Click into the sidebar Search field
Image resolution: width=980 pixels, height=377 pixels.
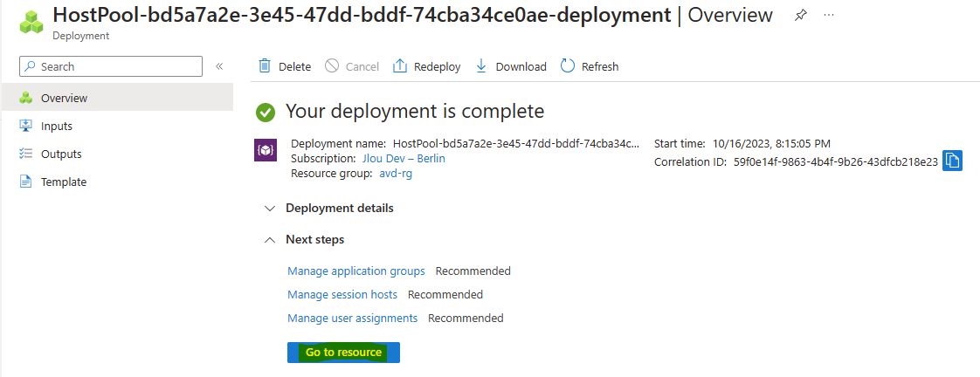[111, 67]
